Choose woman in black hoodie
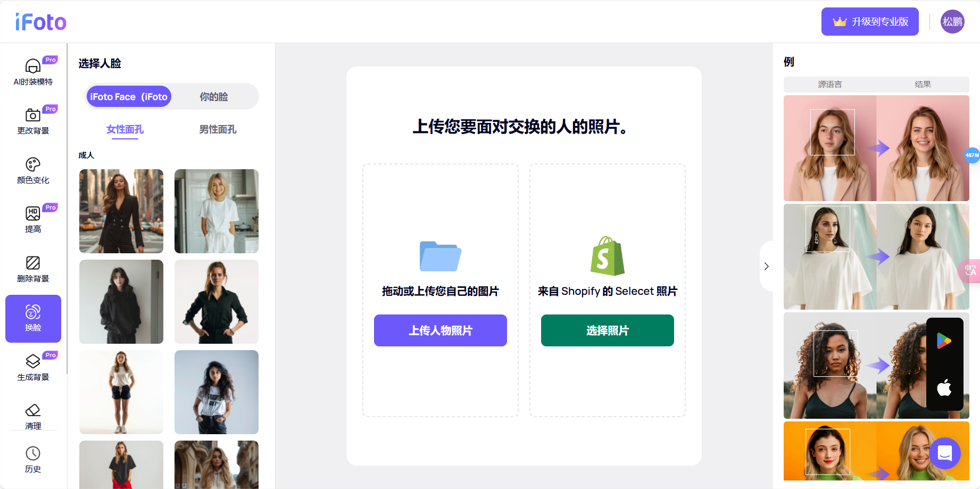The height and width of the screenshot is (489, 980). (x=121, y=302)
